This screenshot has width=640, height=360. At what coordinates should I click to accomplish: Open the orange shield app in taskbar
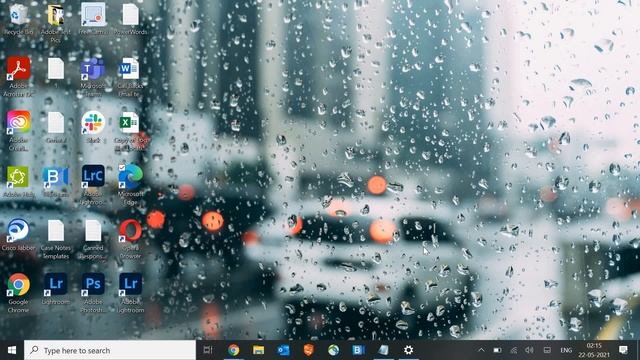(309, 350)
